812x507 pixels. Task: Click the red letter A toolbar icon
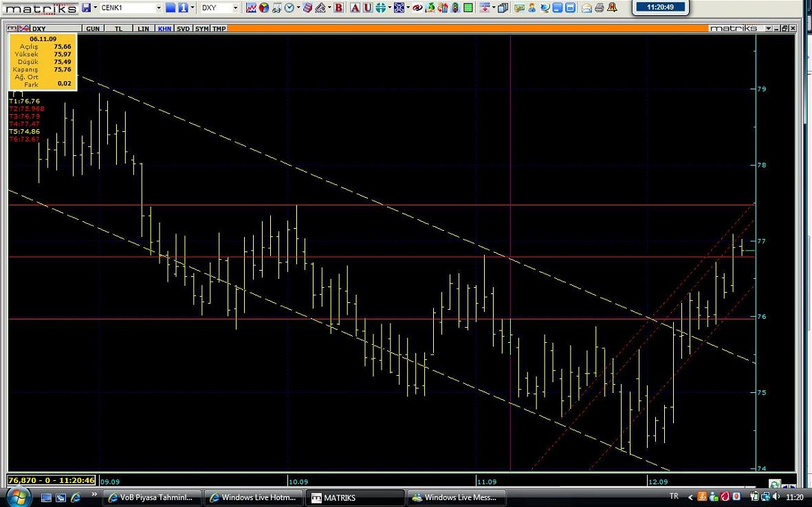[355, 8]
